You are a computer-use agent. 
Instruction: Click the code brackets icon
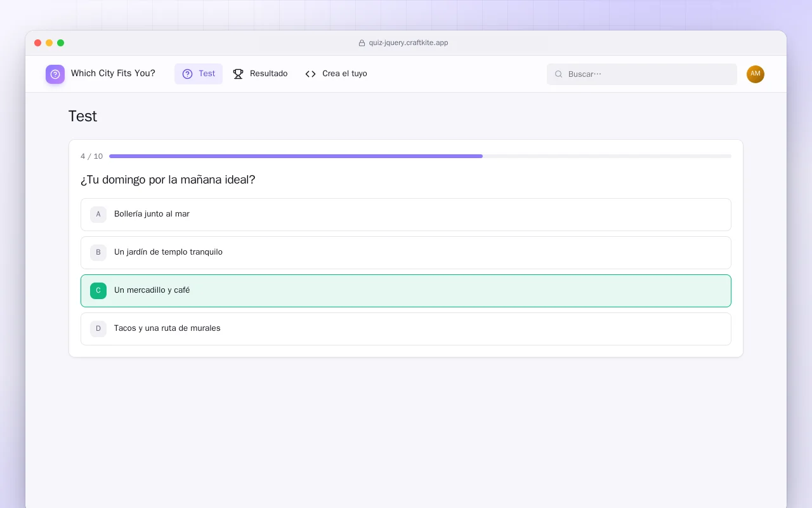pyautogui.click(x=310, y=74)
